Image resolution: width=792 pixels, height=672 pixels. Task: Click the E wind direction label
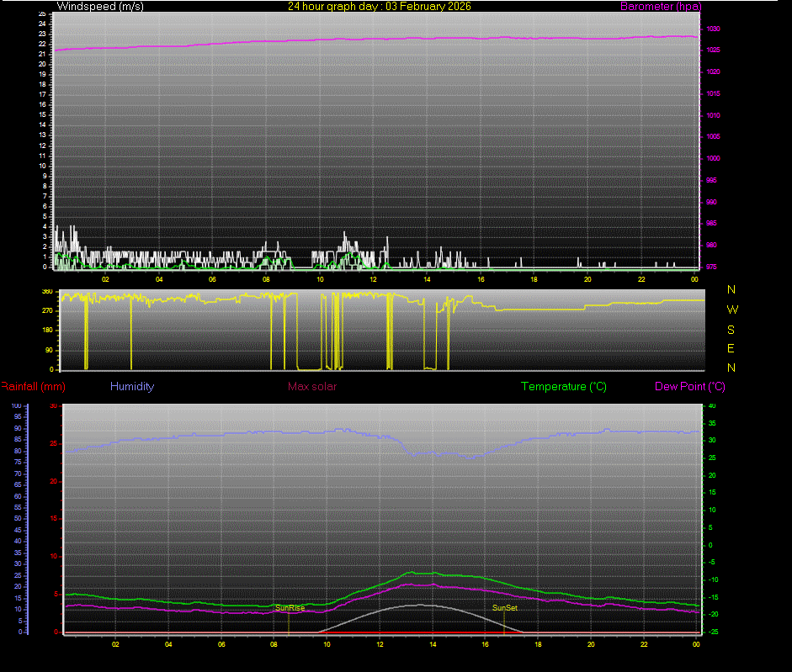(731, 348)
